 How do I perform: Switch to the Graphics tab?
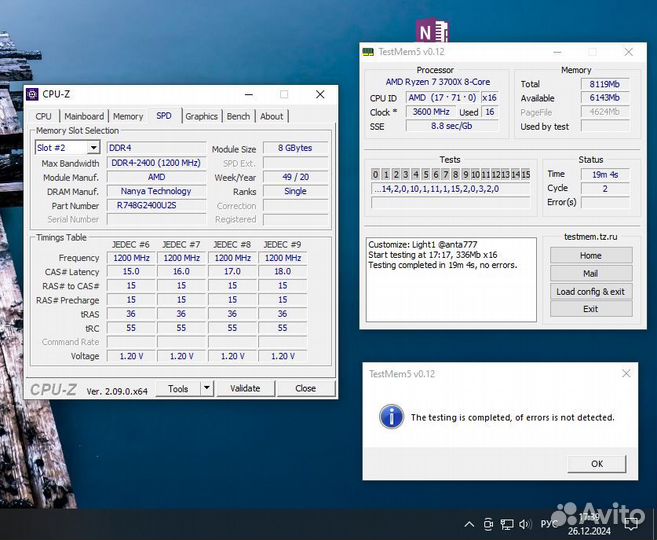[x=202, y=116]
